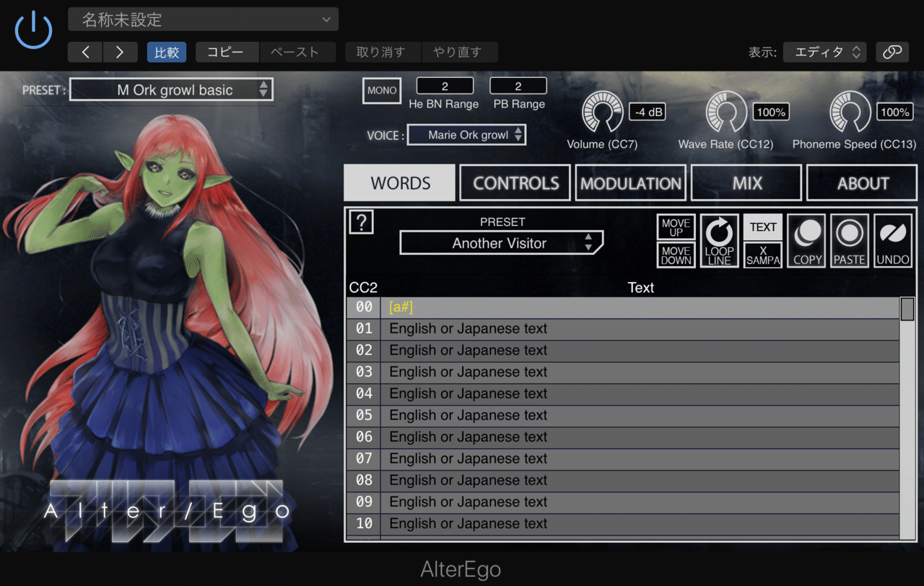
Task: Open the PRESET dropdown showing M Ork growl basic
Action: point(171,89)
